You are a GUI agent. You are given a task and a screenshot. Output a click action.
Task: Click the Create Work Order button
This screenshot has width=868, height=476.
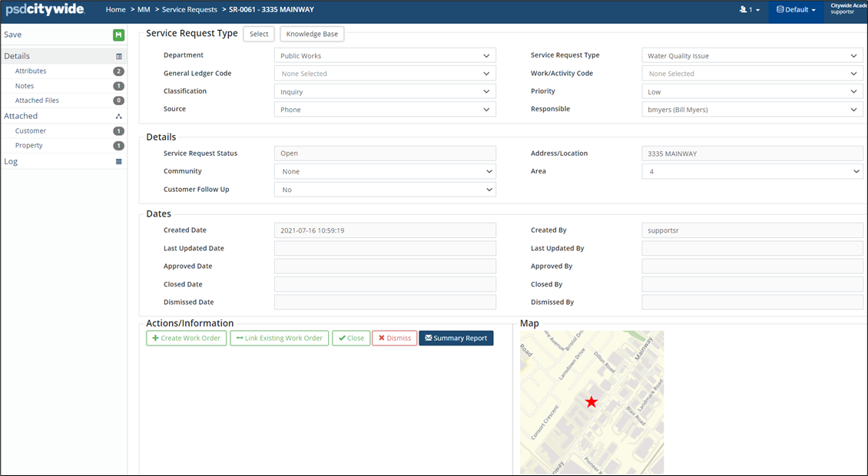[x=186, y=339]
